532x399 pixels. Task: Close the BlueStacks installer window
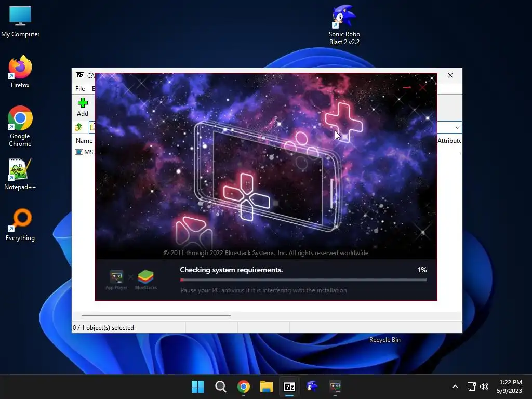[423, 87]
